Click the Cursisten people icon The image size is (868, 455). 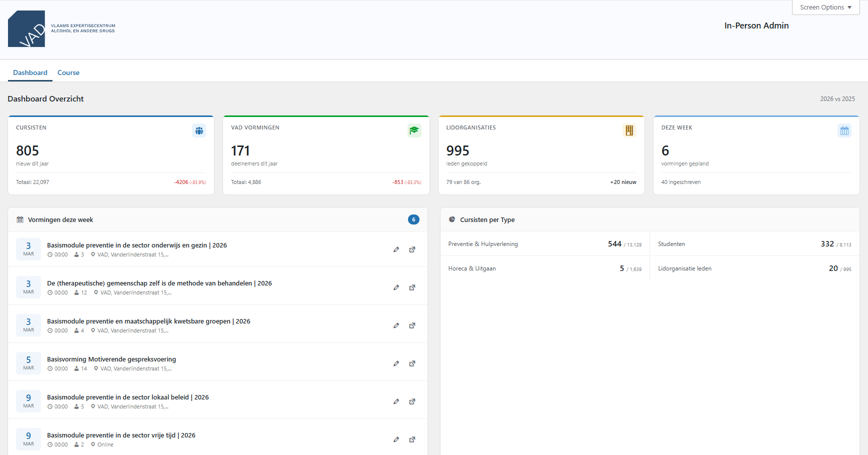tap(199, 130)
